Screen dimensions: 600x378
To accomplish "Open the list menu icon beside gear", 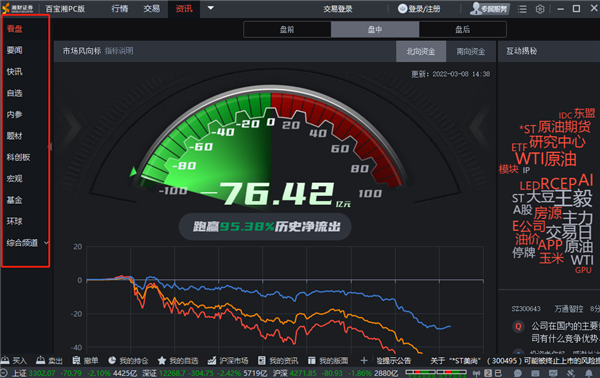I will pyautogui.click(x=522, y=9).
